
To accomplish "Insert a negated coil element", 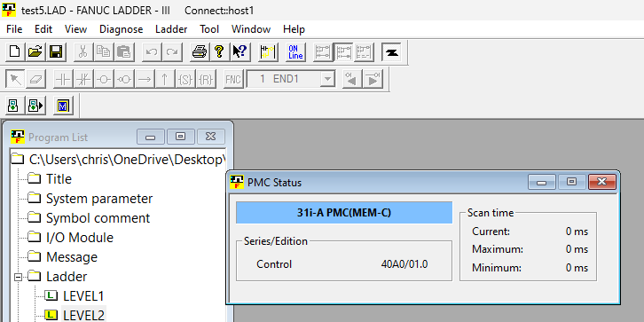I will pyautogui.click(x=124, y=79).
